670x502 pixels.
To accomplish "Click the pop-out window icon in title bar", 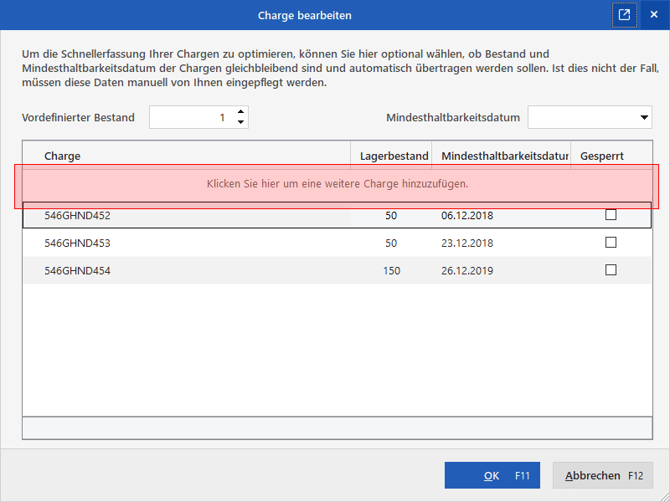I will click(624, 15).
